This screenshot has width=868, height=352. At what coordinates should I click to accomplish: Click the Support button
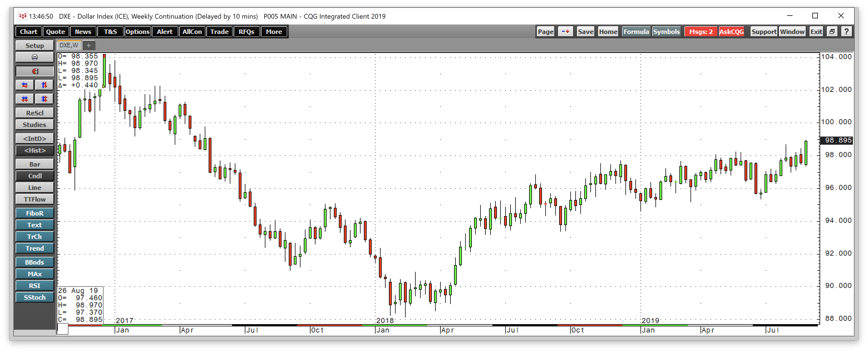click(764, 31)
